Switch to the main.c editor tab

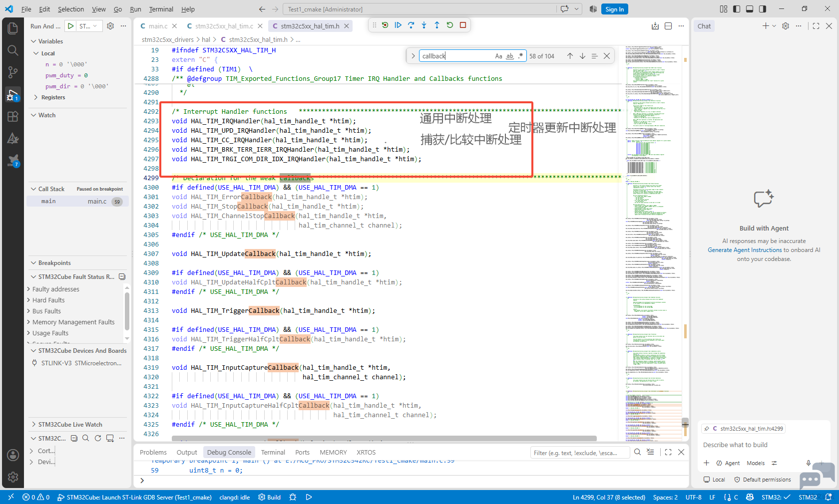(158, 26)
